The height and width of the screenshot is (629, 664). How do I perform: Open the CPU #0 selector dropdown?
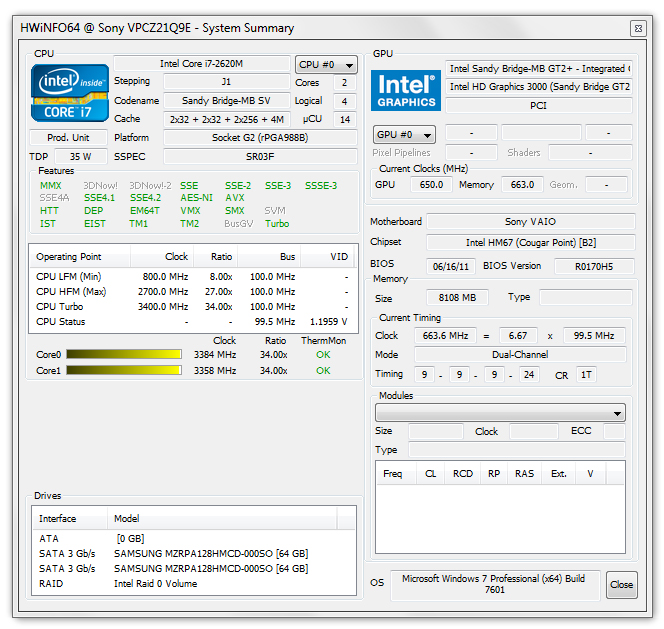(326, 65)
